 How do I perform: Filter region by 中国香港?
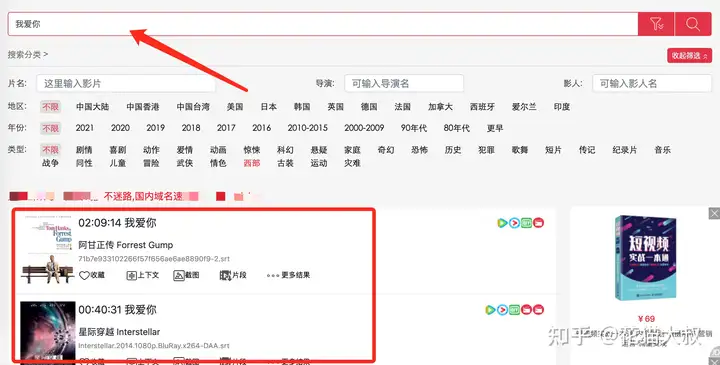click(143, 107)
